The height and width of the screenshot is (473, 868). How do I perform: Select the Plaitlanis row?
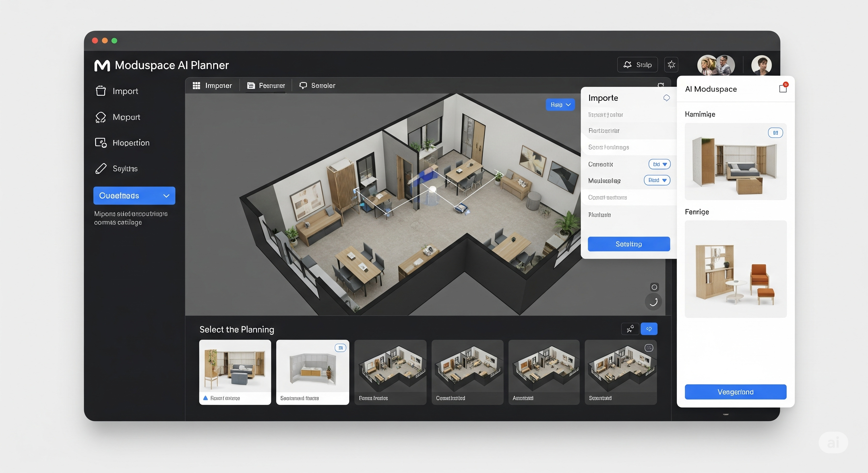point(629,215)
